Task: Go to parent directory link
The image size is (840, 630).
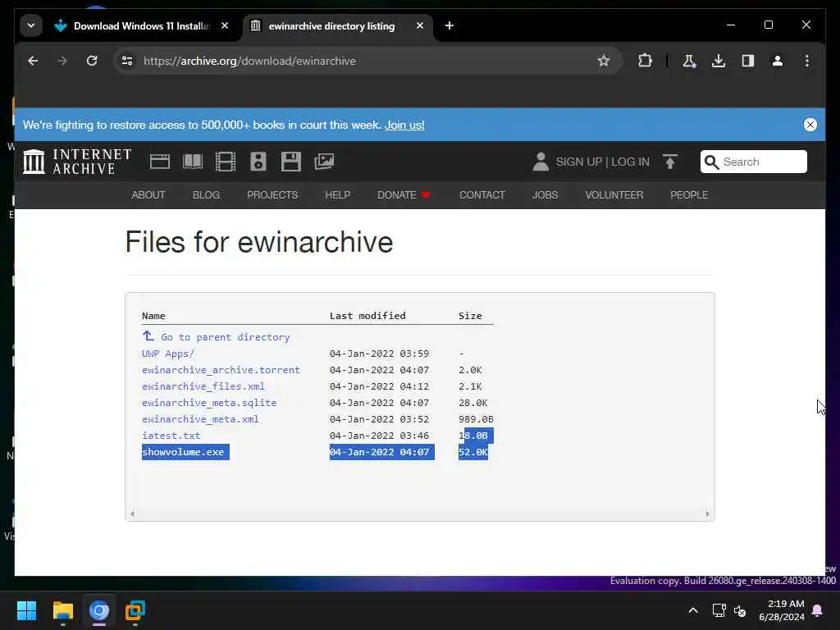Action: click(x=216, y=337)
